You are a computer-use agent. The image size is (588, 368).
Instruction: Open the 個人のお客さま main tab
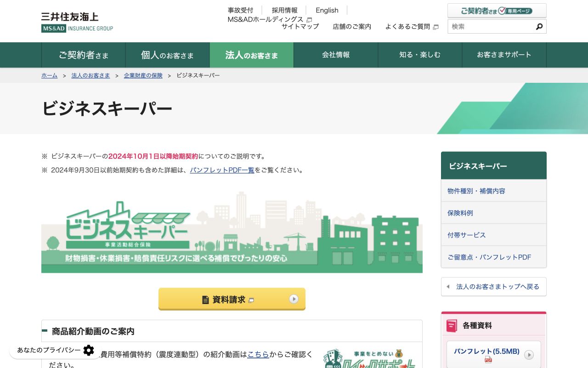click(x=168, y=55)
